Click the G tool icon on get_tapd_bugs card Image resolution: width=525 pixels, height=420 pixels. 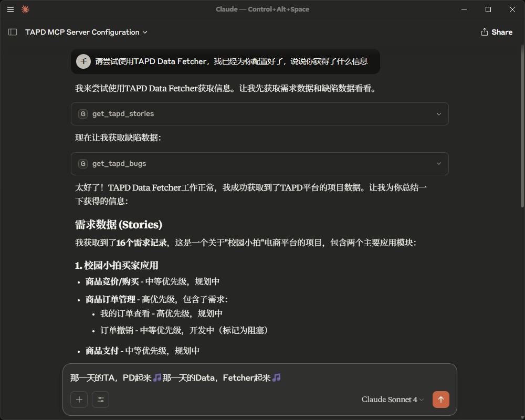pyautogui.click(x=82, y=164)
